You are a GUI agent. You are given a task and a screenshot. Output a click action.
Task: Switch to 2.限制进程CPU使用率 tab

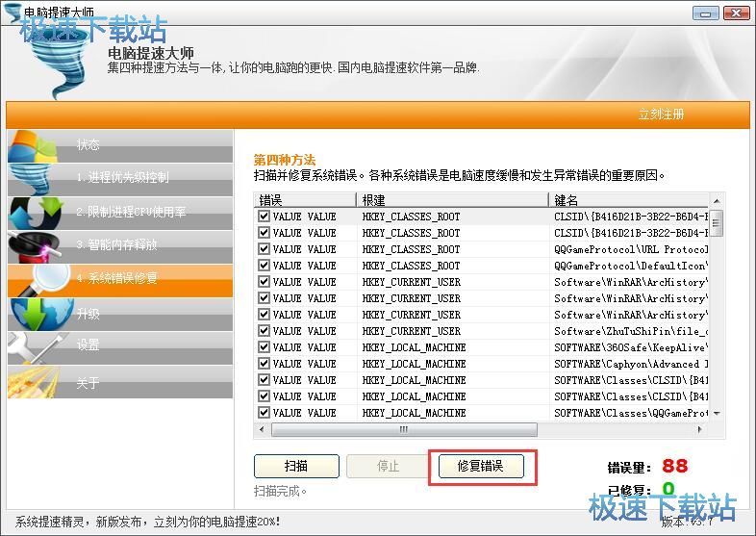(x=119, y=213)
